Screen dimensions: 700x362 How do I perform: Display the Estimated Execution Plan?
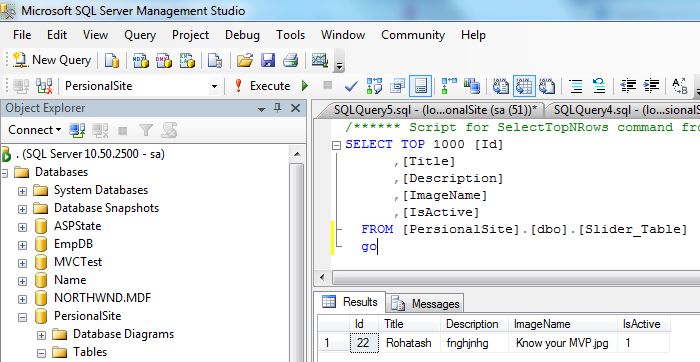[x=374, y=86]
